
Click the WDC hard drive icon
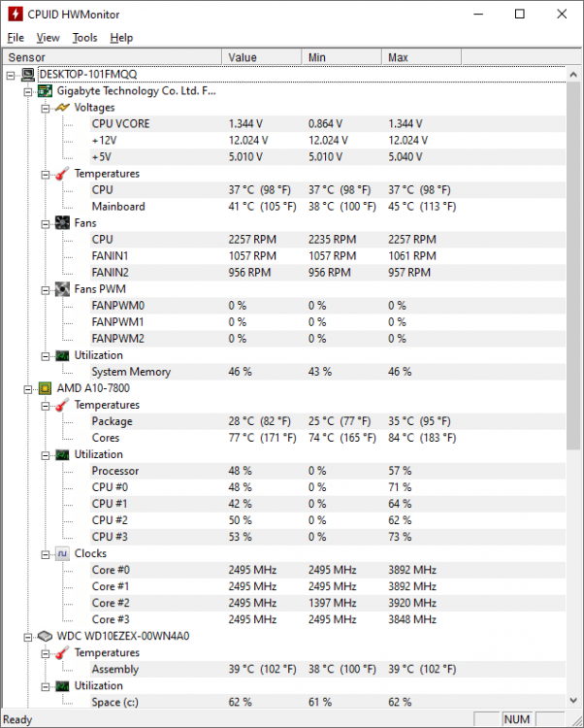pos(45,636)
